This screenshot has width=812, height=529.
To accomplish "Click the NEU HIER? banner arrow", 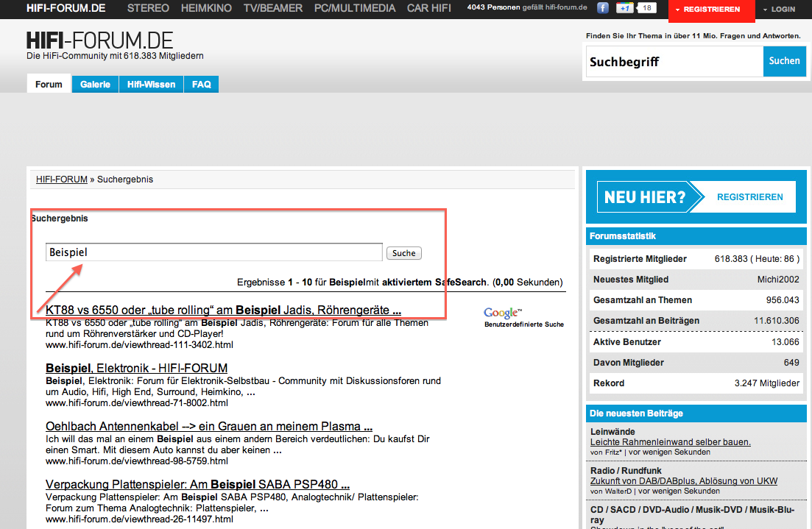I will point(651,197).
